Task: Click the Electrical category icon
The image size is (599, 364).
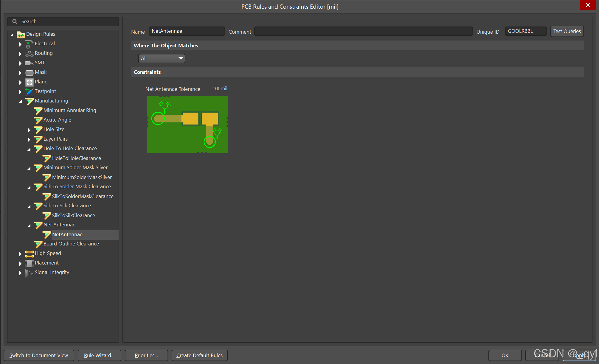Action: click(x=29, y=44)
